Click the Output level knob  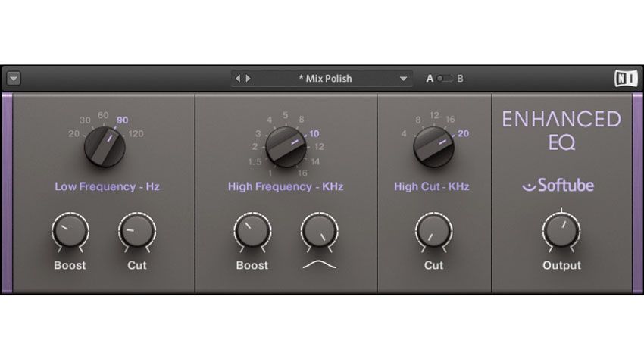coord(561,231)
